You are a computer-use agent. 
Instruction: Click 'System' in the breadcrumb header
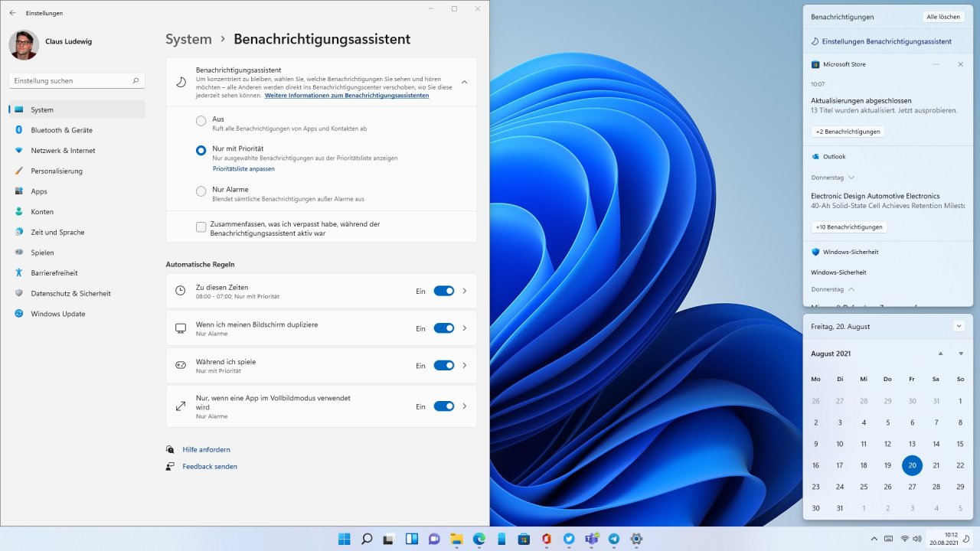point(188,39)
